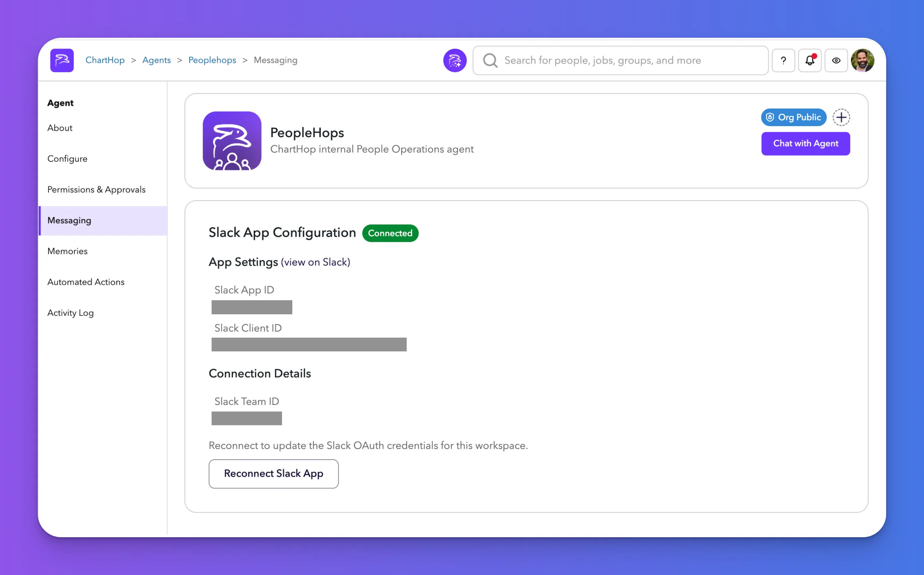Click the redacted Slack App ID value
Screen dimensions: 924x575
pos(252,307)
